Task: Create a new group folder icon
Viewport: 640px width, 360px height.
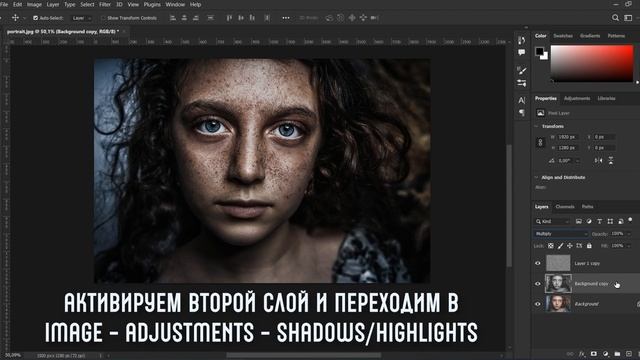Action: (617, 354)
